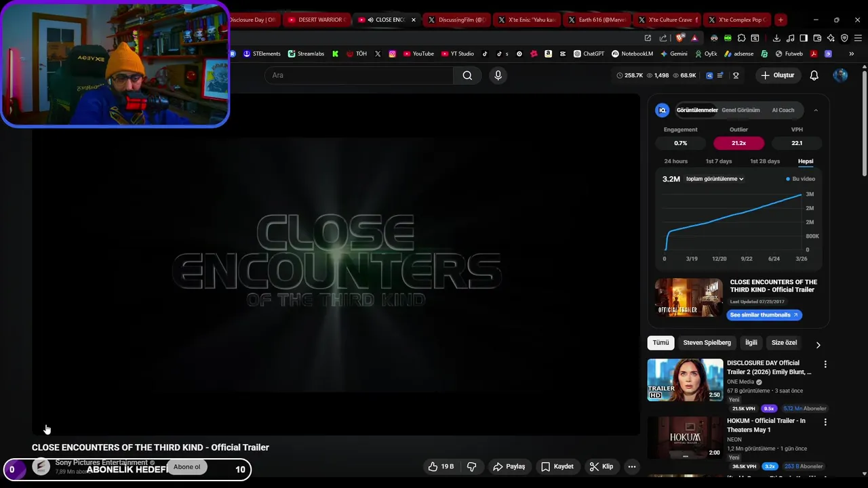
Task: Click the trophy icon in vidIQ toolbar
Action: pyautogui.click(x=736, y=75)
